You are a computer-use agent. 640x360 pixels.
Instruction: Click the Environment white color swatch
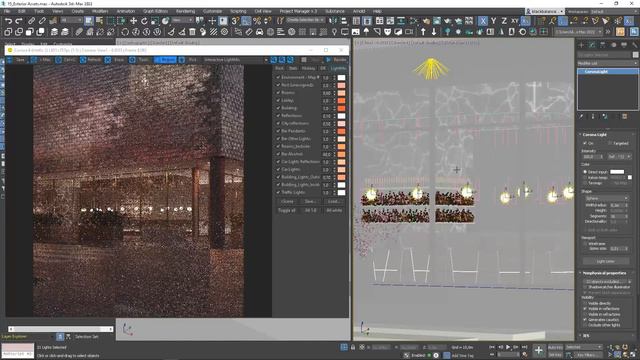[x=341, y=77]
